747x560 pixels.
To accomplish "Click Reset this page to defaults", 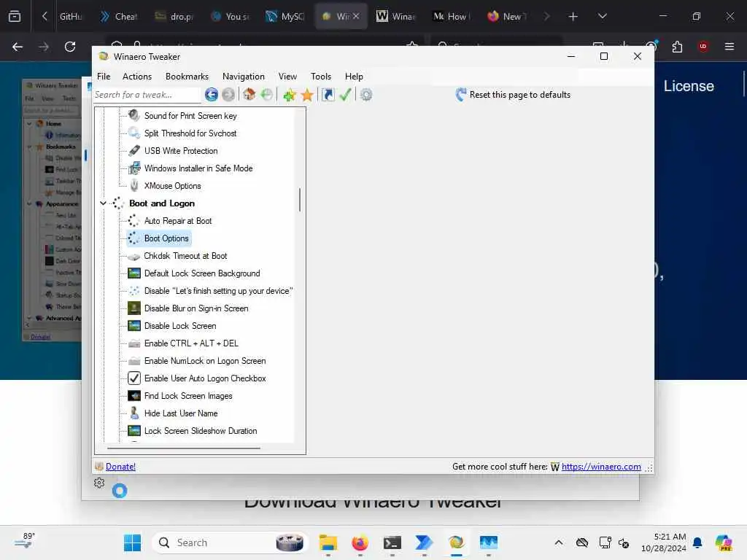I will (x=513, y=95).
